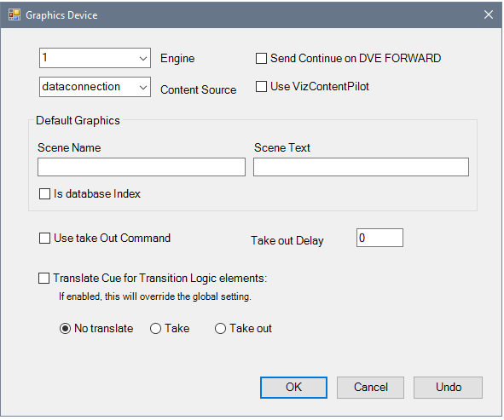Choose the Take radio option

(156, 329)
